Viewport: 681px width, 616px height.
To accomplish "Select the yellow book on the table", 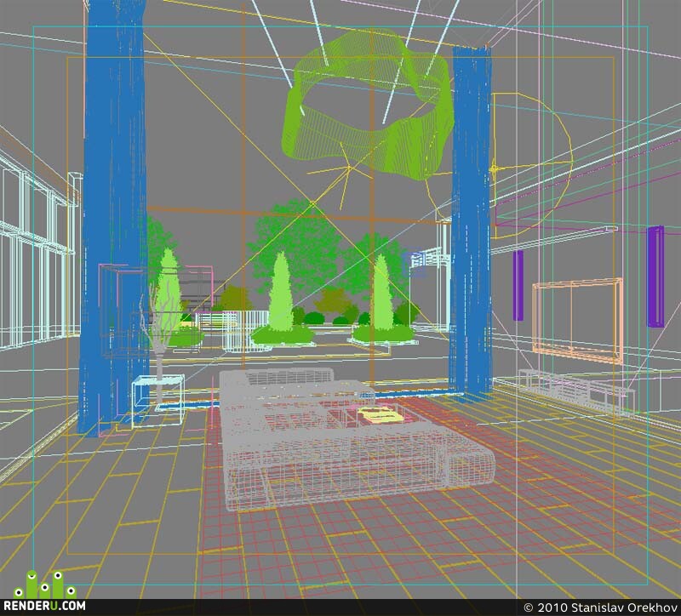I will (x=381, y=414).
